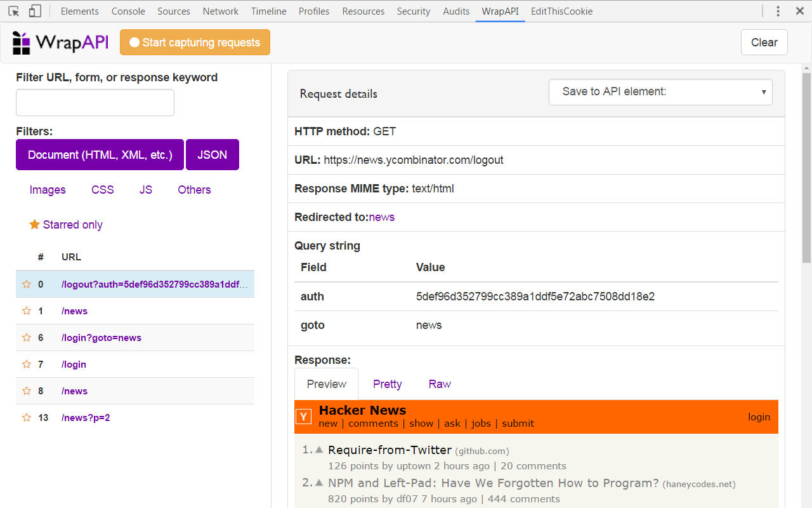Open the 444 comments link
Image resolution: width=812 pixels, height=508 pixels.
(x=524, y=499)
